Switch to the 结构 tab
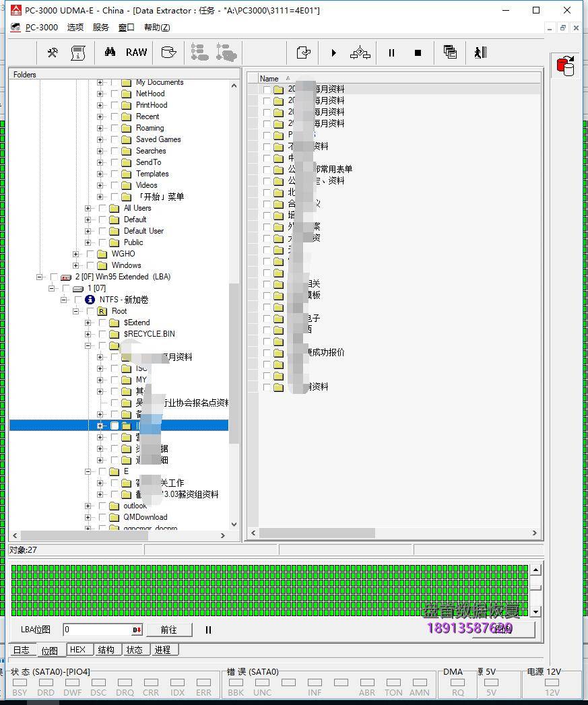The height and width of the screenshot is (705, 588). [x=106, y=650]
